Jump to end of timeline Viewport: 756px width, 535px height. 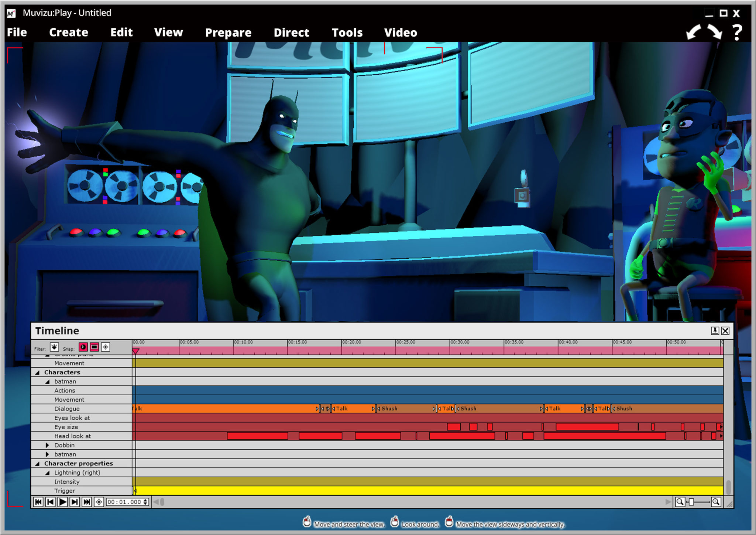tap(87, 502)
